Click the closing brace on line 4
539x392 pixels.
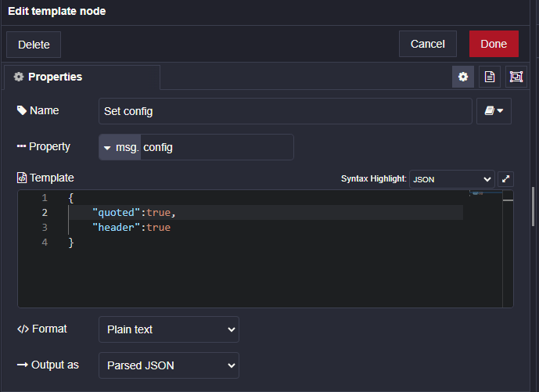(x=71, y=243)
